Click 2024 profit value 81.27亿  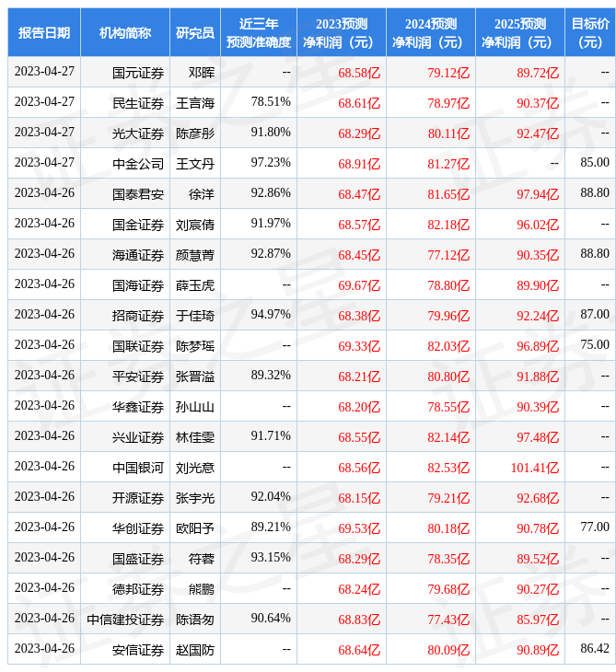(x=448, y=164)
